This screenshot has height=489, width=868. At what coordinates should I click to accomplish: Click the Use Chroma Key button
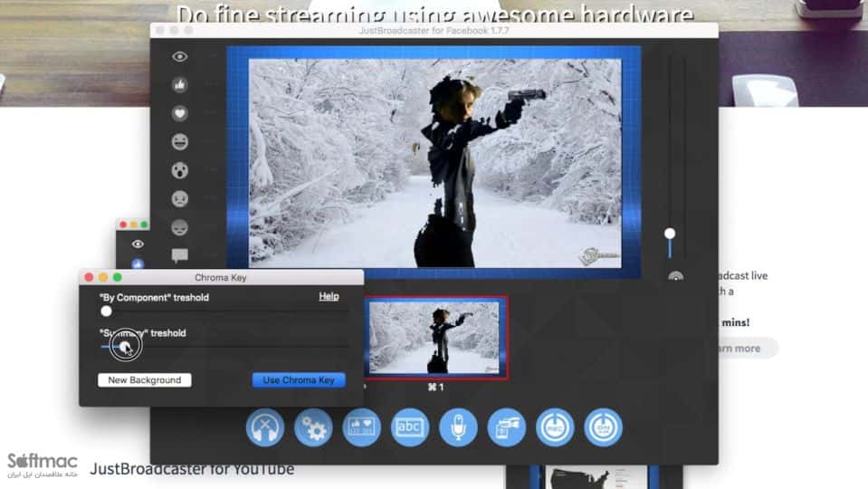coord(299,380)
